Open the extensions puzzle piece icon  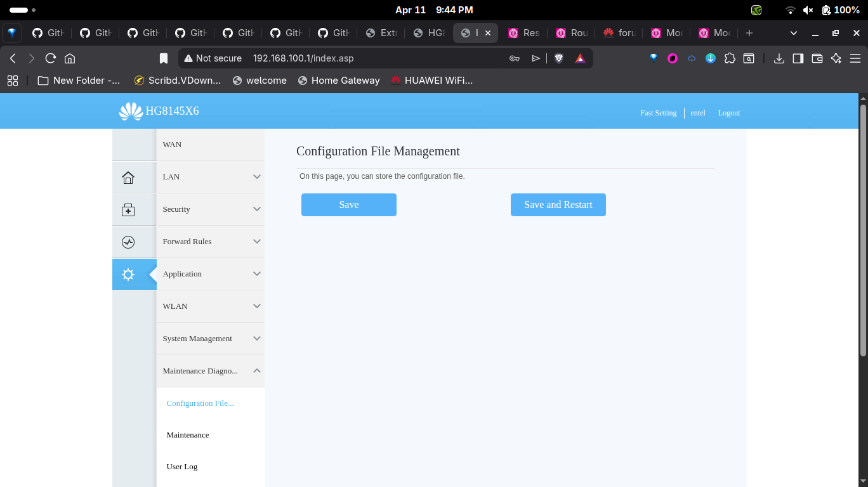(x=730, y=58)
